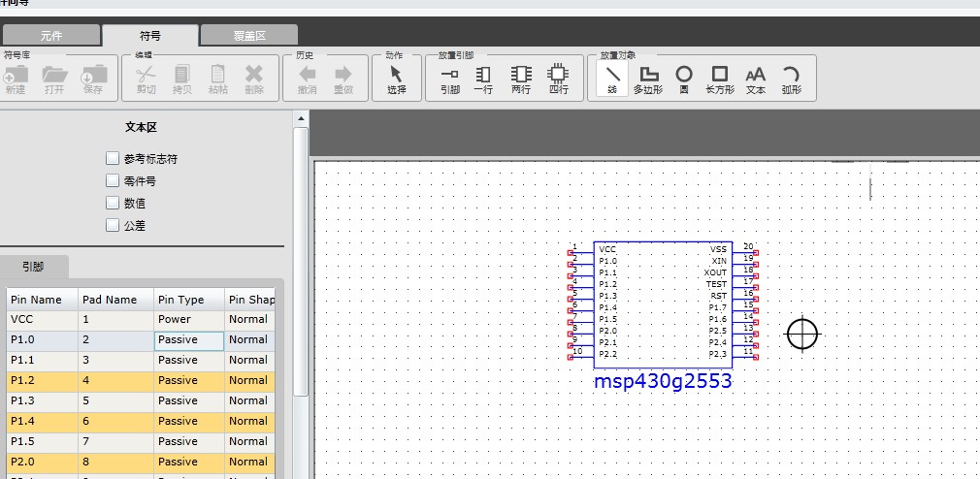
Task: Click the VSS pin label on symbol
Action: [718, 249]
